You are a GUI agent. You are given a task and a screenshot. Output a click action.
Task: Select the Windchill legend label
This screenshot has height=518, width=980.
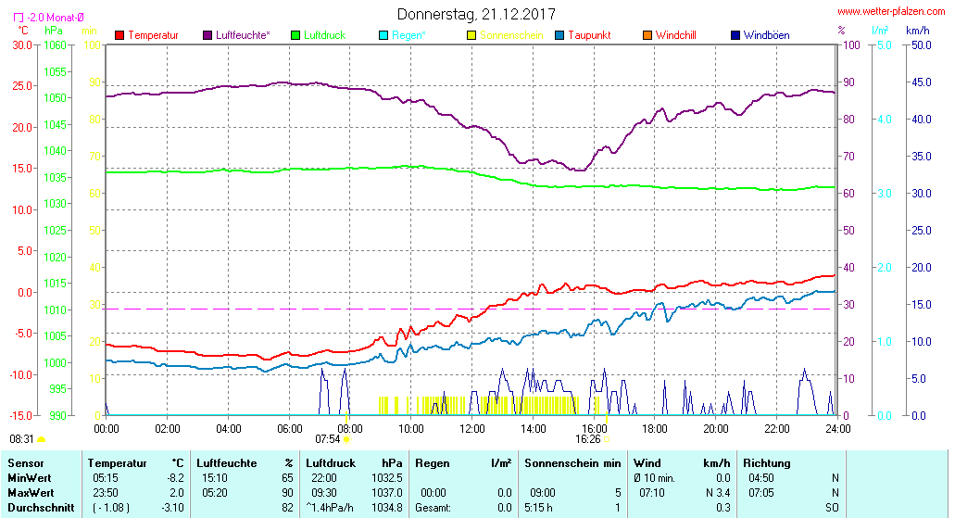675,35
